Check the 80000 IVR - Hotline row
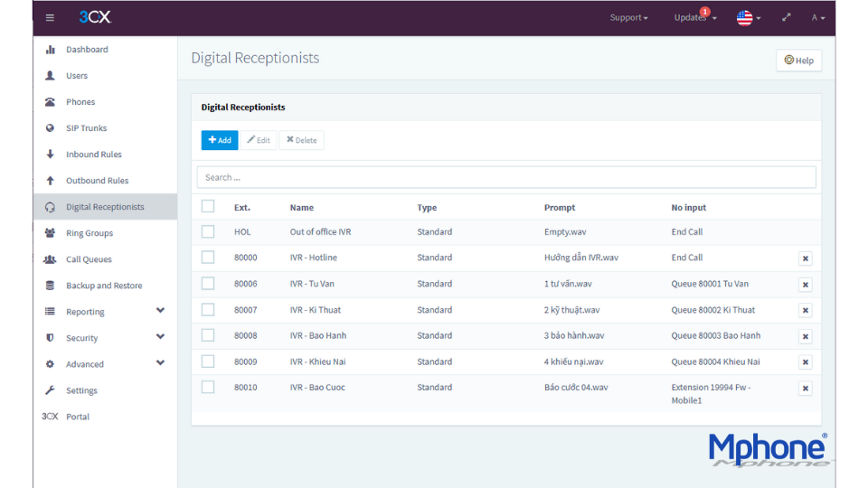The width and height of the screenshot is (868, 488). tap(208, 258)
